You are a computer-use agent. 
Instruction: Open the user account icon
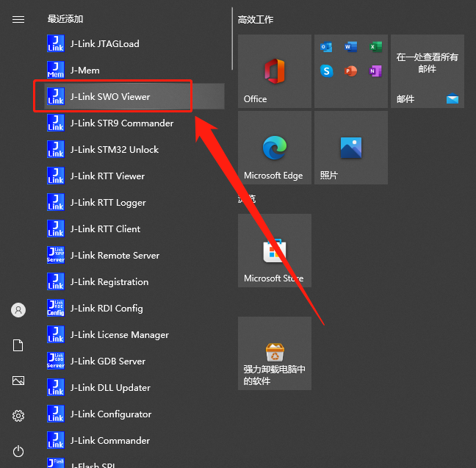pos(18,310)
